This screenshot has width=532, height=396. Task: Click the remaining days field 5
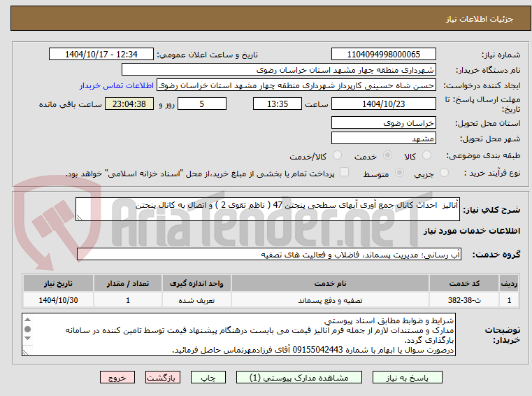[x=202, y=104]
